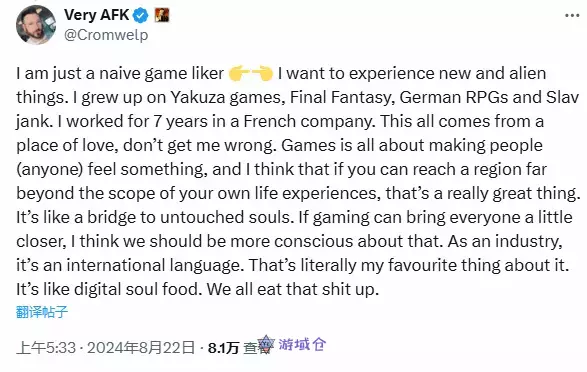The height and width of the screenshot is (372, 587).
Task: Translate the post via 翻译帖子 link
Action: [x=42, y=312]
